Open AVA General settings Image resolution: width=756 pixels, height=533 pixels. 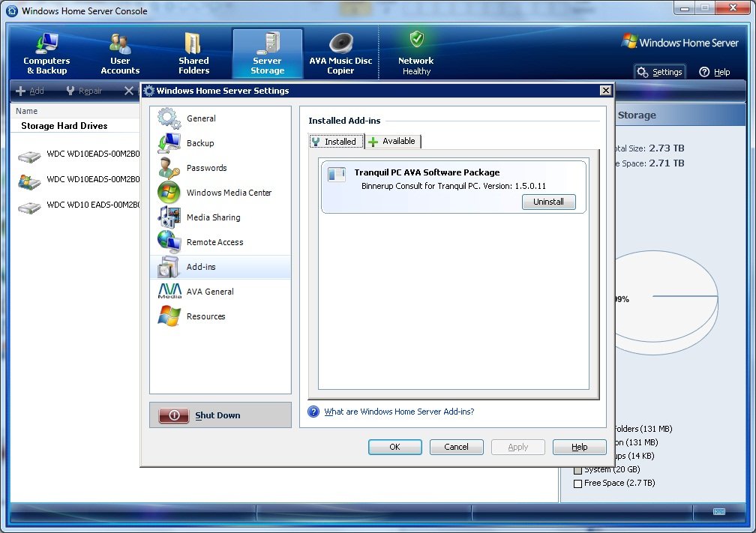220,292
